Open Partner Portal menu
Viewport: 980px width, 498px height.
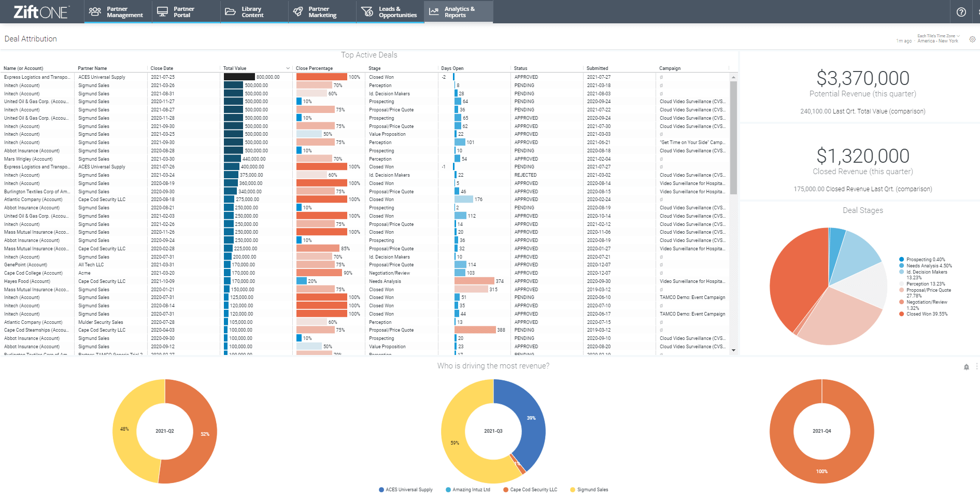(186, 12)
